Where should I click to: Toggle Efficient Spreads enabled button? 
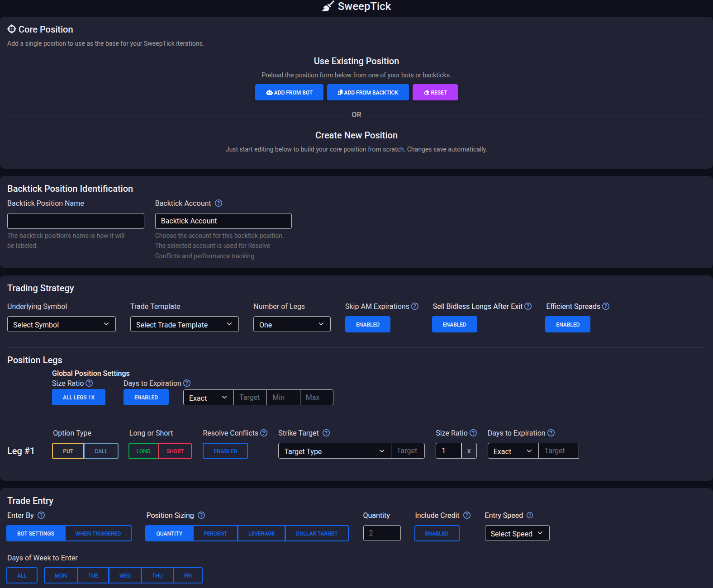568,324
